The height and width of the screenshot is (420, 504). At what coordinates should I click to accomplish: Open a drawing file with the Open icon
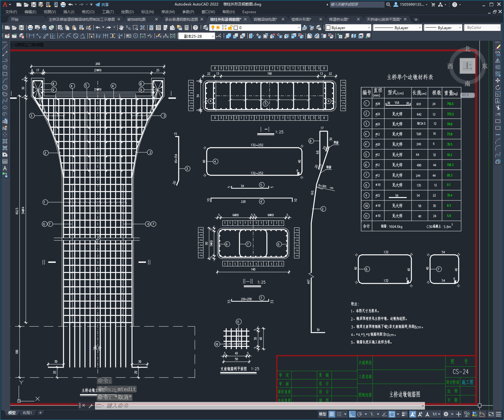coord(14,28)
